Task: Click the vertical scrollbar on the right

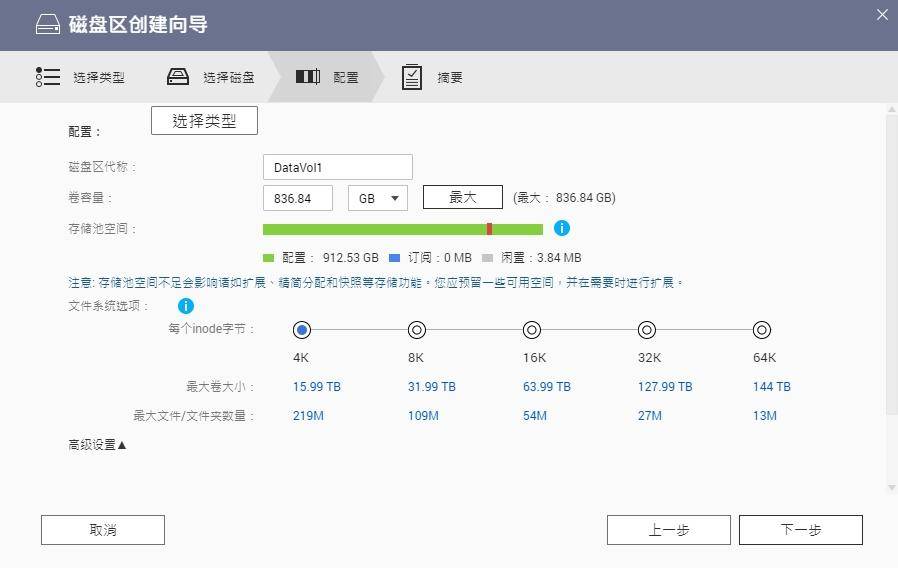Action: (892, 265)
